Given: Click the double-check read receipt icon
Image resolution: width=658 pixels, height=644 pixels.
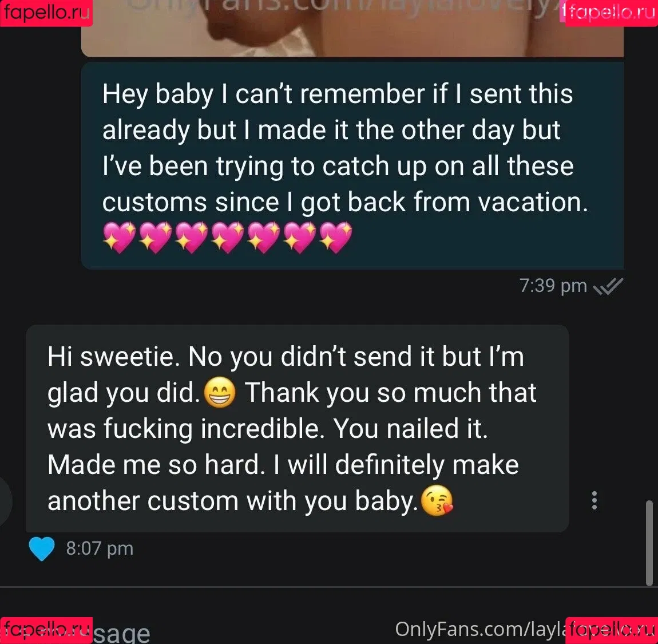Looking at the screenshot, I should pos(608,286).
